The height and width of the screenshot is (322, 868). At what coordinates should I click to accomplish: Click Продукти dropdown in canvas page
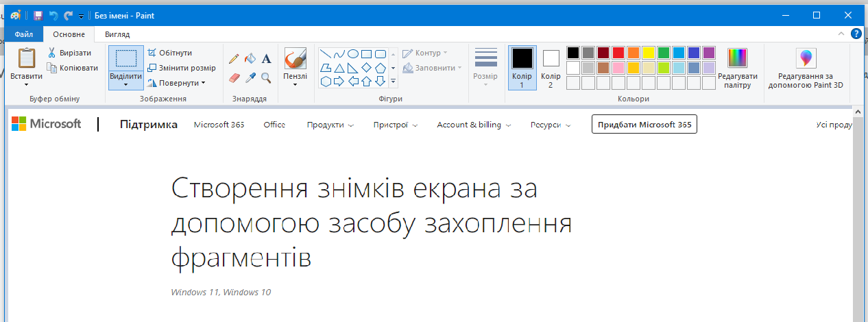click(x=330, y=125)
